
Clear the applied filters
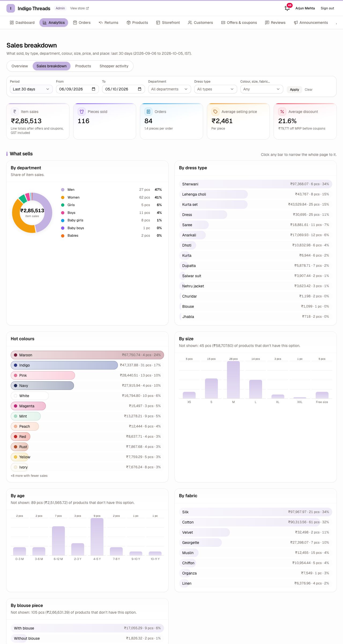coord(308,89)
